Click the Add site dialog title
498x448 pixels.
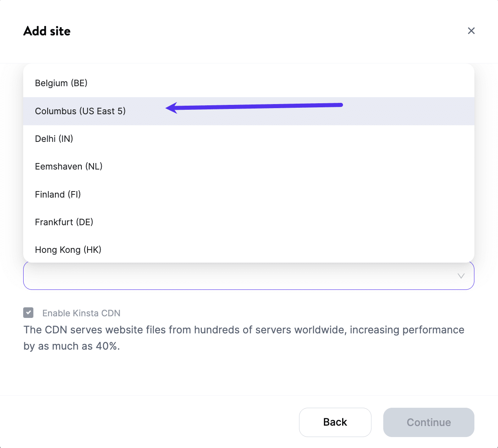(47, 31)
